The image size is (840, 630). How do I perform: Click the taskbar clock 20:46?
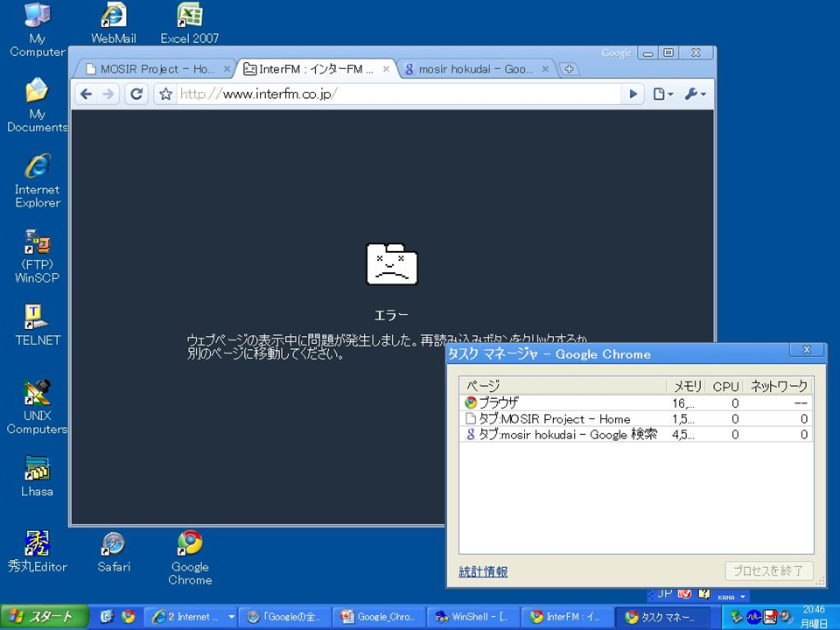coord(814,610)
